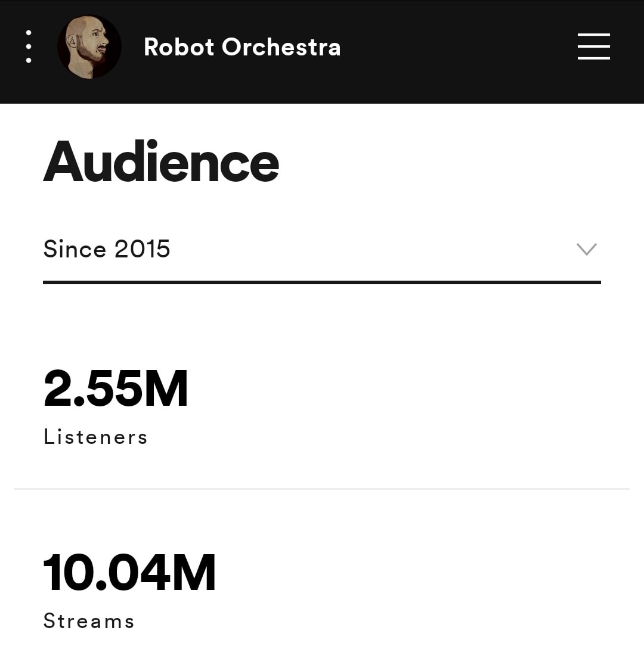Open the three-dot vertical options menu

click(28, 46)
